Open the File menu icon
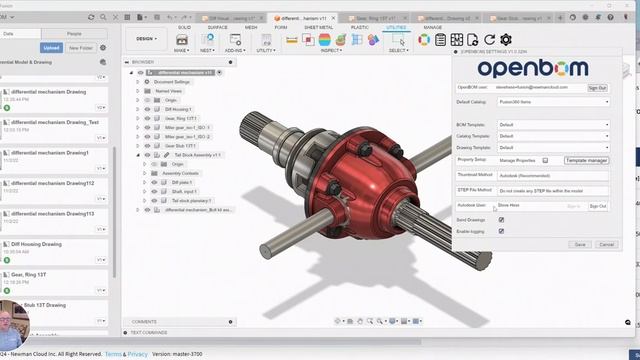 click(x=141, y=17)
